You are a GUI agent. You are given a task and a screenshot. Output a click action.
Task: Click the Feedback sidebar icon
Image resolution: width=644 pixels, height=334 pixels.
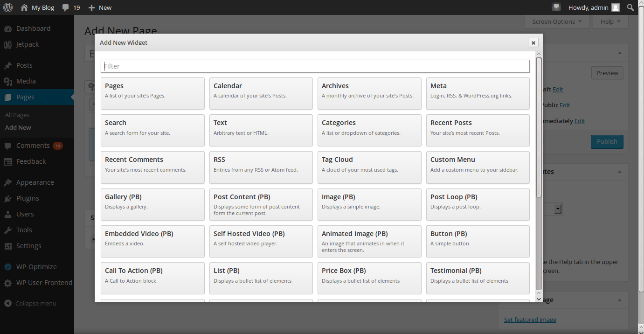point(8,161)
